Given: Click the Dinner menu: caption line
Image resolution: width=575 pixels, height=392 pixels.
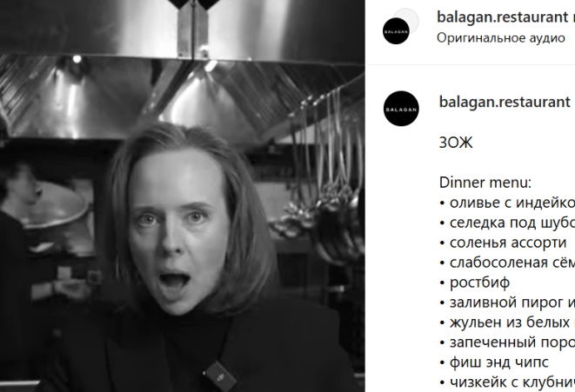Looking at the screenshot, I should pyautogui.click(x=485, y=183).
